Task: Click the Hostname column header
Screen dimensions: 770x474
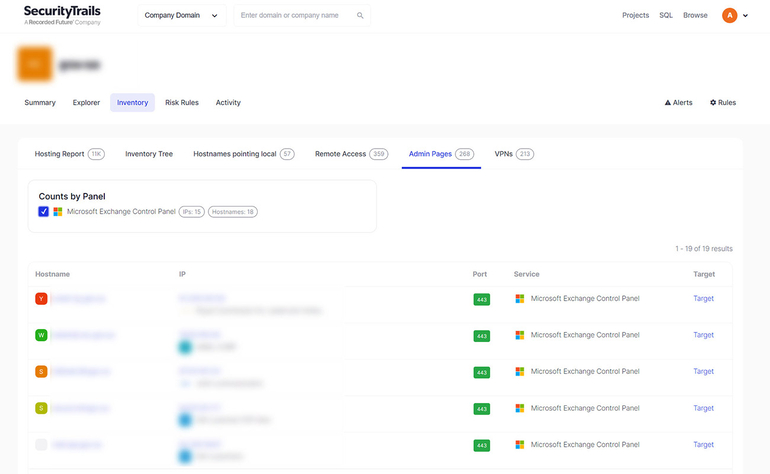Action: pyautogui.click(x=53, y=274)
